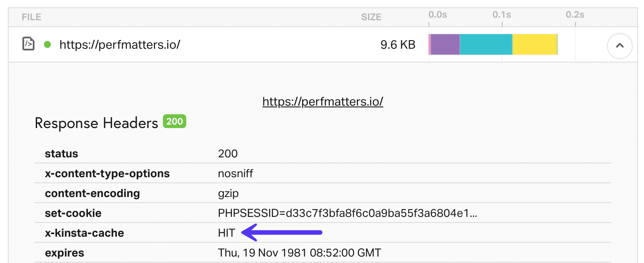Click the HTML document file icon

tap(28, 44)
